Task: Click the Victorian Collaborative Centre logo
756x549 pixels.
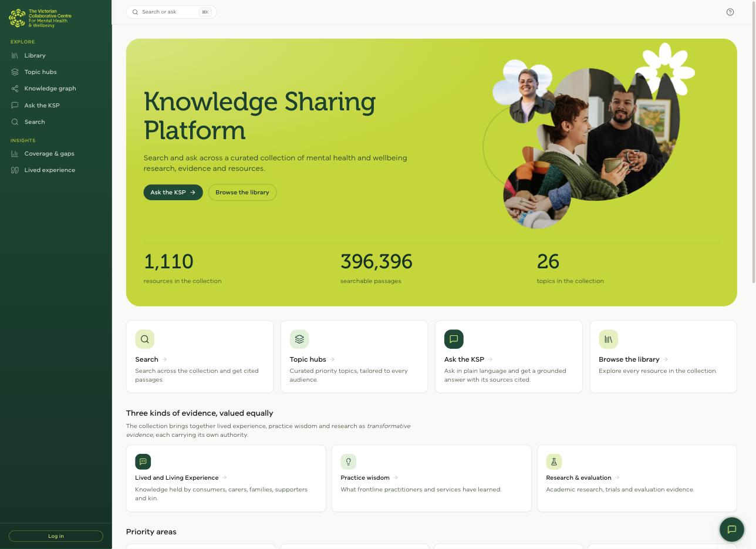Action: [x=40, y=18]
